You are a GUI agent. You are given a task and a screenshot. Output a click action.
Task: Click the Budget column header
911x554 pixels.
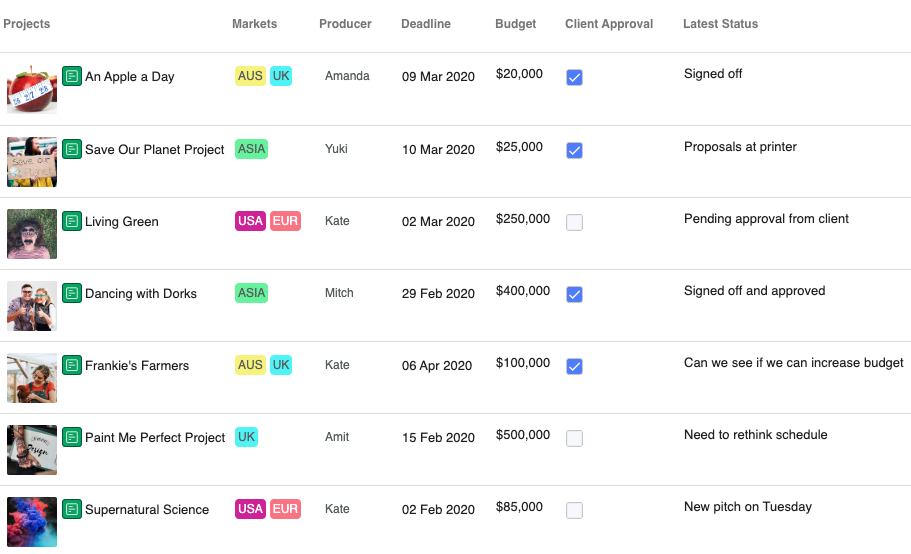(x=515, y=24)
